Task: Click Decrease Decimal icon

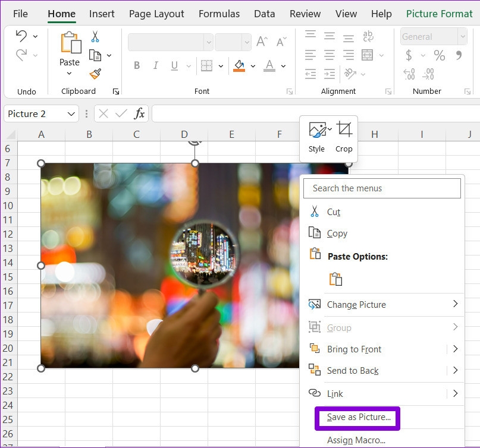Action: coord(428,74)
